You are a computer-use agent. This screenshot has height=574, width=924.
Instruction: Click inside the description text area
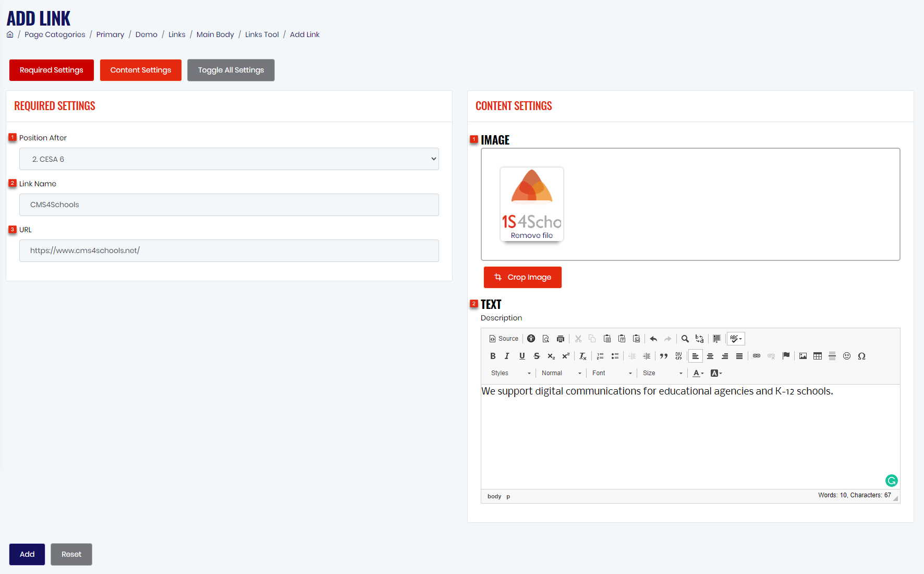tap(690, 437)
